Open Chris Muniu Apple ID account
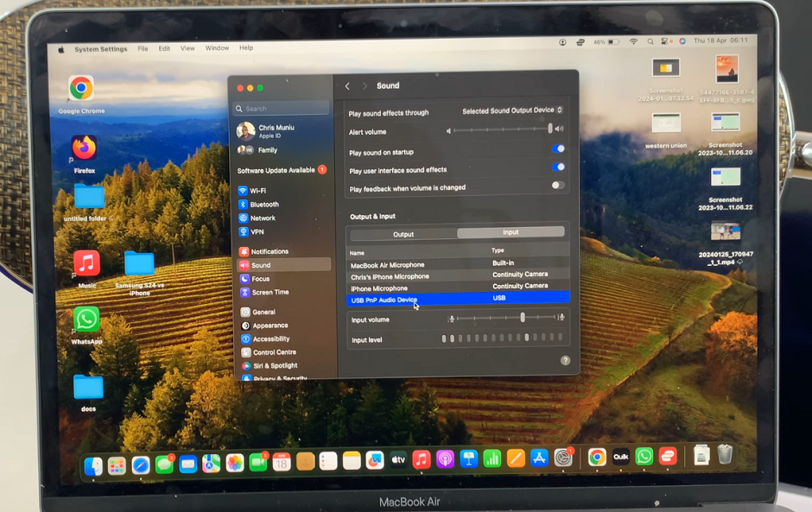 266,131
